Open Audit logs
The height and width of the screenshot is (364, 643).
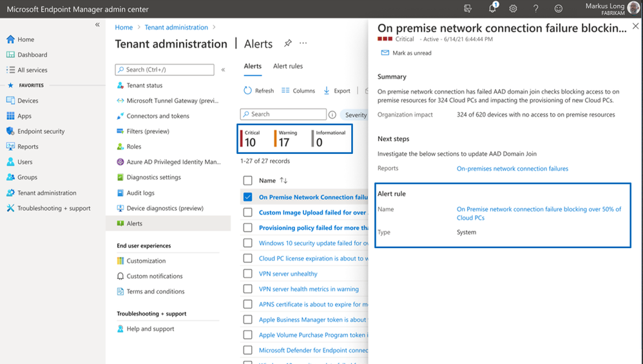tap(136, 193)
